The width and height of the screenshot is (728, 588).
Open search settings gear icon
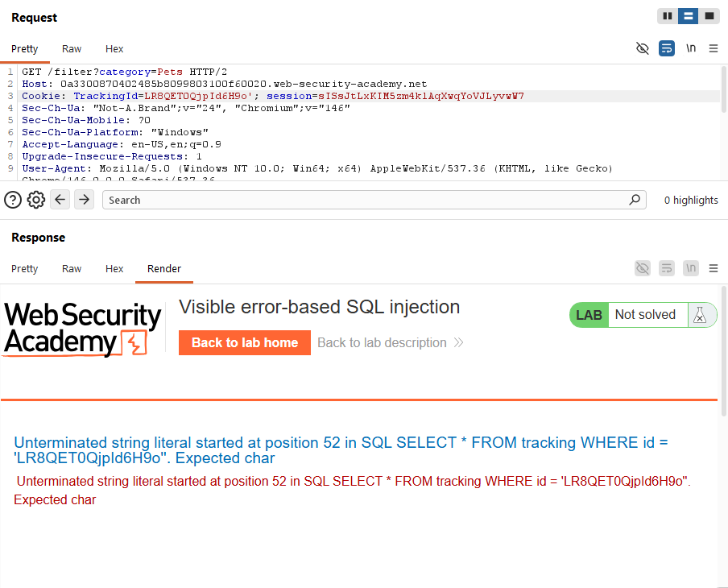pos(35,201)
